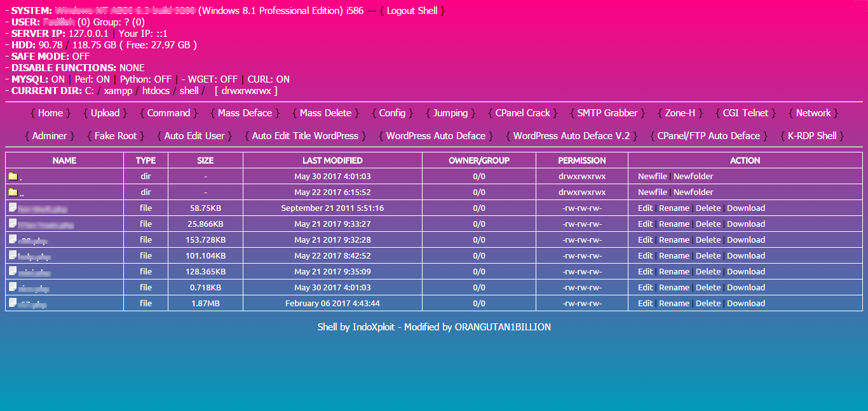Image resolution: width=868 pixels, height=411 pixels.
Task: Open the CPanel Crack tool
Action: pos(522,113)
